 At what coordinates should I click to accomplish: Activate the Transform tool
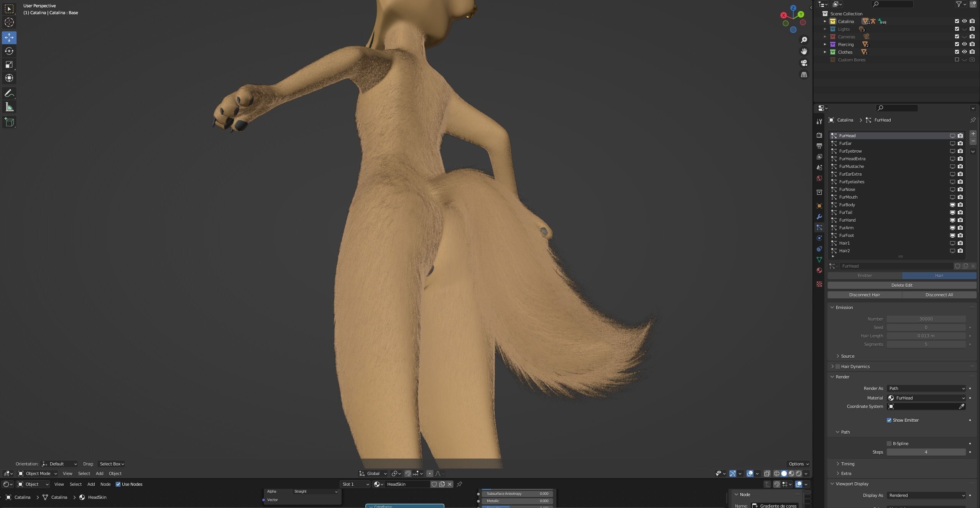click(9, 78)
